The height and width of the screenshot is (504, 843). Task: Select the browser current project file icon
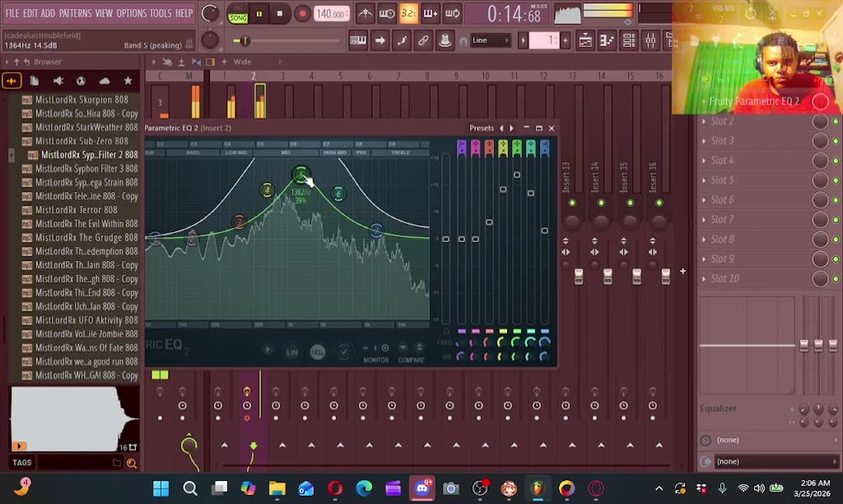point(34,81)
